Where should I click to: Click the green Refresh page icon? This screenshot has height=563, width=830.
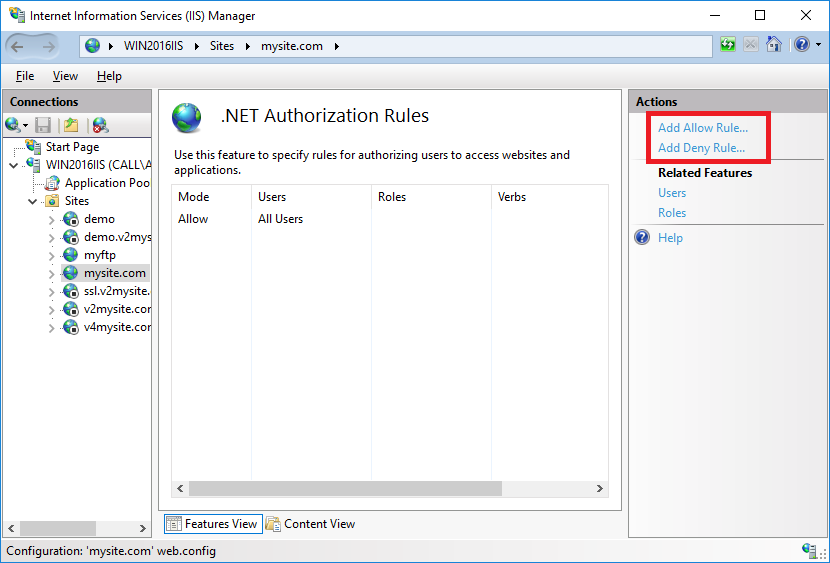728,44
